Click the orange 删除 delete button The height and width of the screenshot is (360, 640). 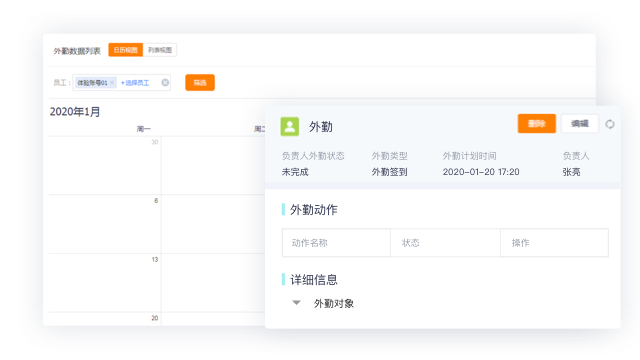tap(537, 124)
